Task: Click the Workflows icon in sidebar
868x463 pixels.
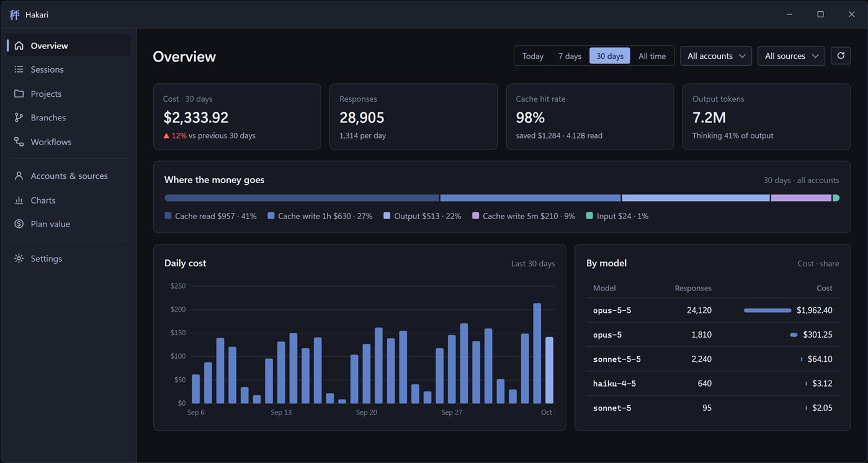Action: [19, 142]
